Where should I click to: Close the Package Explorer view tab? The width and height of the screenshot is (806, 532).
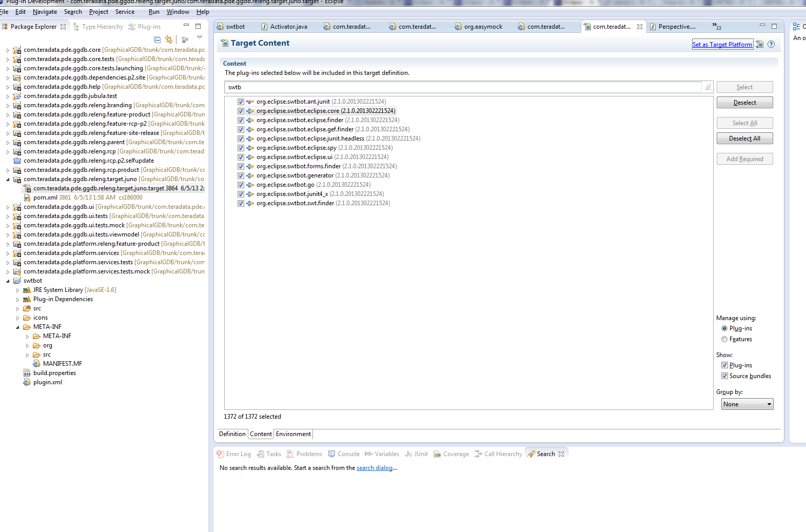click(x=63, y=27)
